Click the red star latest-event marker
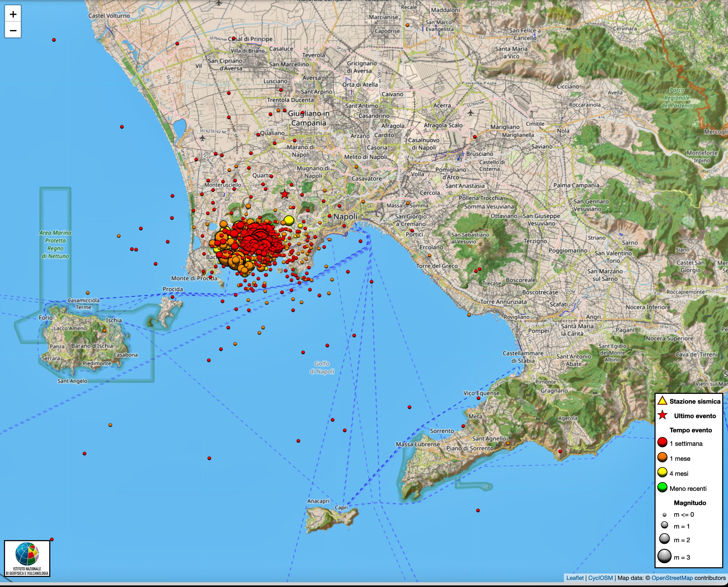This screenshot has width=728, height=587. [284, 194]
